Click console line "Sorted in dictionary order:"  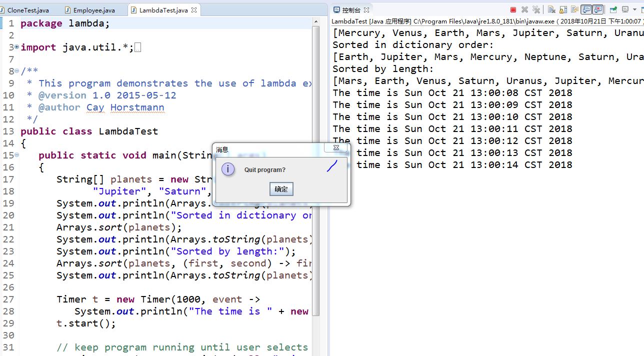pyautogui.click(x=413, y=44)
